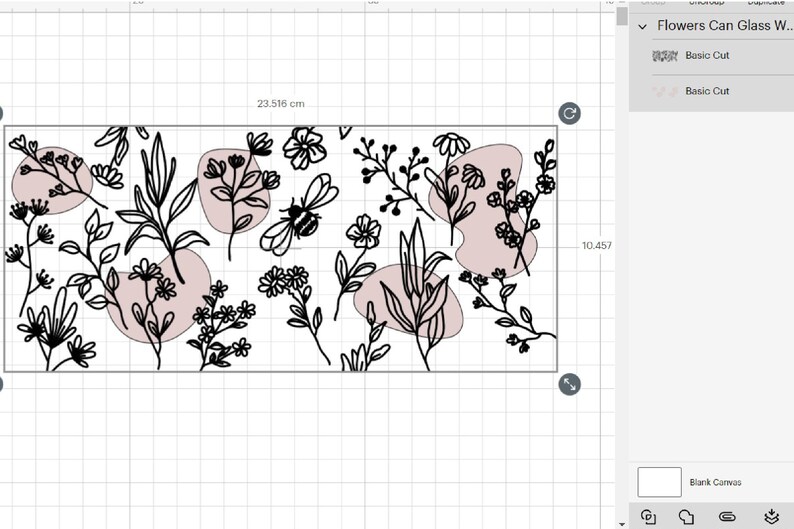794x529 pixels.
Task: Click the Flatten layers icon
Action: tap(771, 516)
